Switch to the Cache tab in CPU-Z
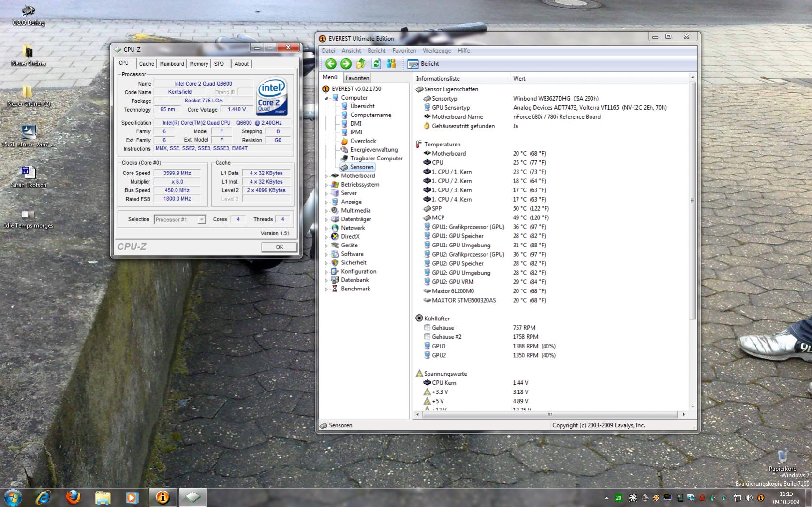812x507 pixels. pos(147,64)
